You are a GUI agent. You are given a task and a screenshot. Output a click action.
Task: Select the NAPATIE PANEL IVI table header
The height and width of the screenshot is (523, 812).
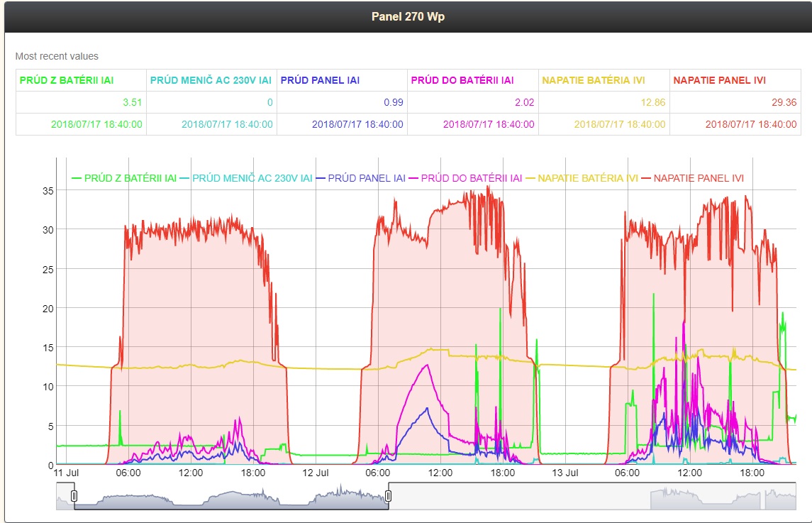[x=735, y=80]
